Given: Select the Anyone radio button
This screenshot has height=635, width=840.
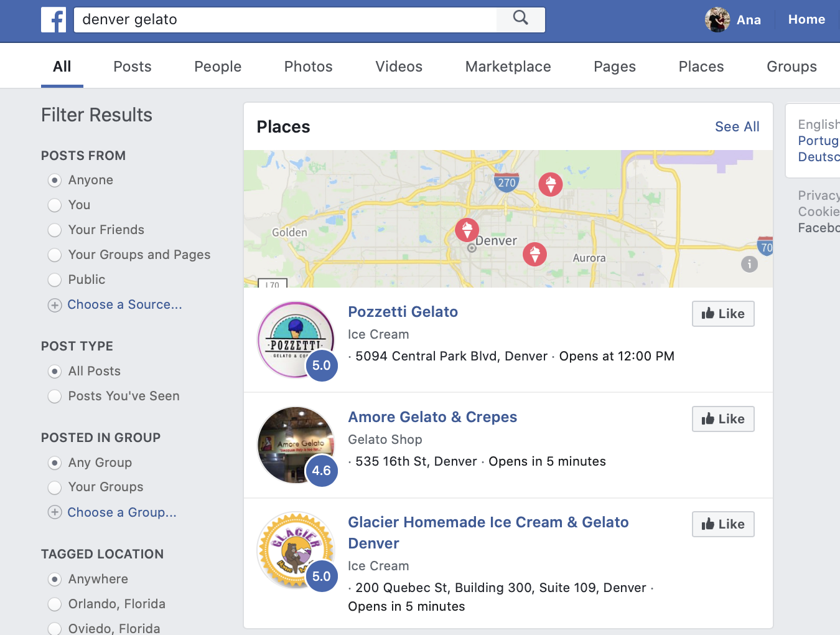Looking at the screenshot, I should point(55,181).
